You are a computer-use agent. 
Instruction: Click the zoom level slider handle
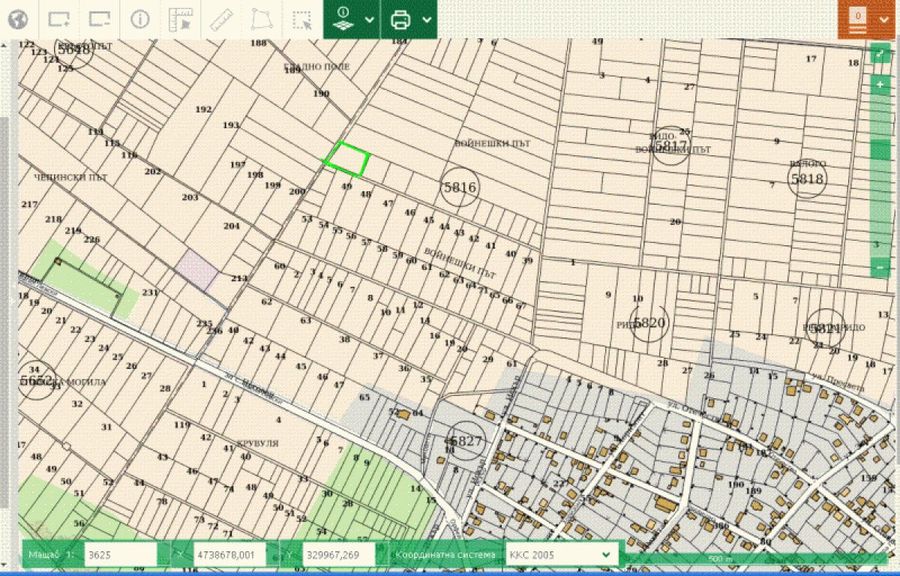(879, 150)
